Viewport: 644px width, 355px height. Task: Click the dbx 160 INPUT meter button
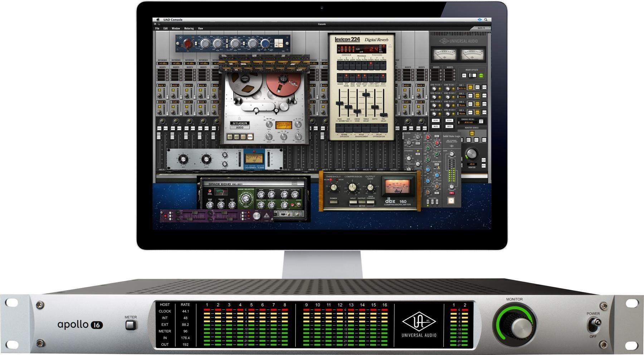click(353, 202)
